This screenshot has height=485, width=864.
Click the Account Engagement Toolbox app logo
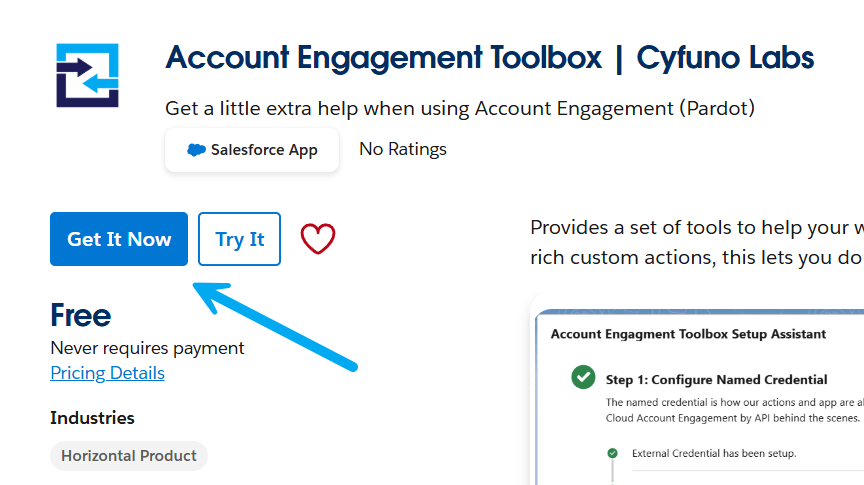(87, 75)
